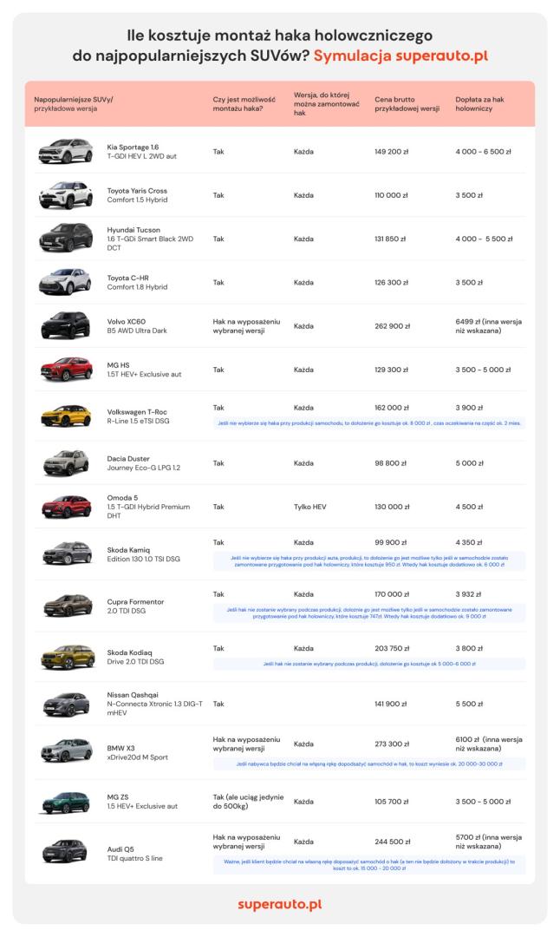560x937 pixels.
Task: Click the yellow Volkswagen T-Roc image
Action: 66,416
